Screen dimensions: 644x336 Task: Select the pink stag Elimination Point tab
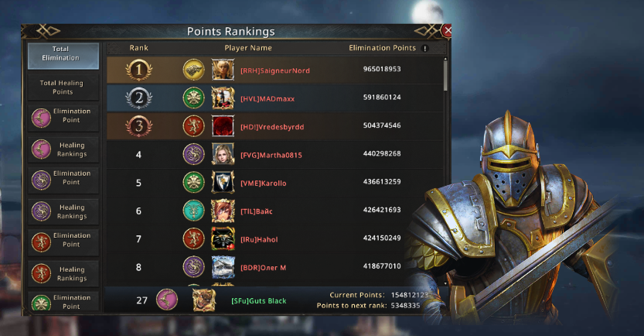pos(63,118)
